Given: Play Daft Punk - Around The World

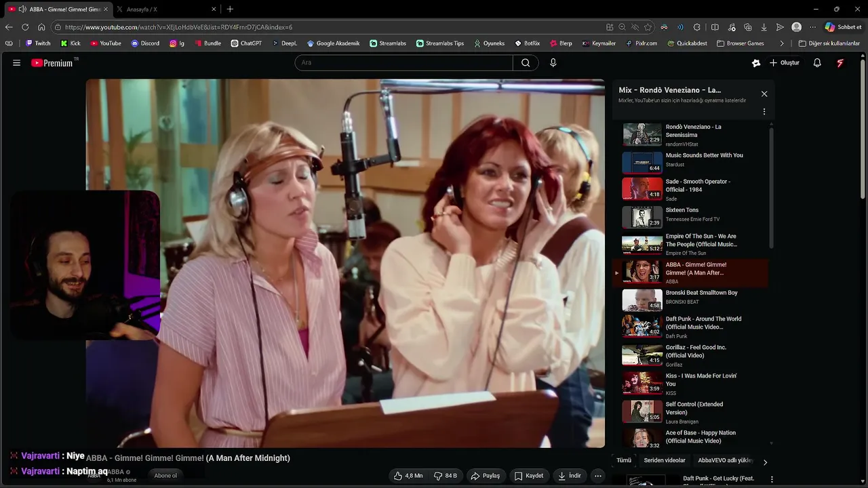Looking at the screenshot, I should (x=690, y=327).
